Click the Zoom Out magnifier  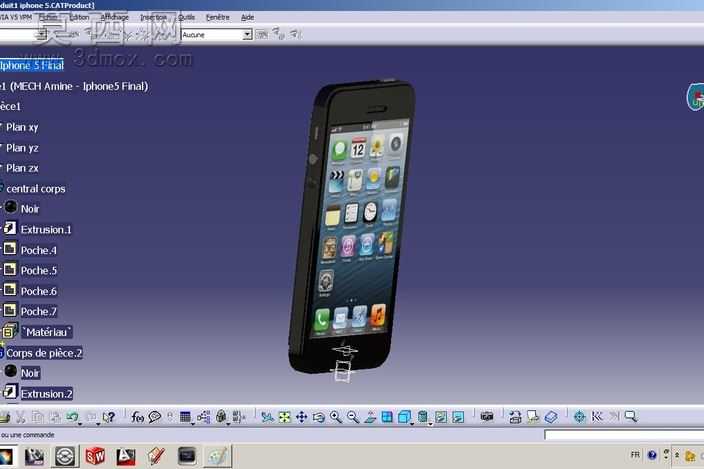click(353, 417)
